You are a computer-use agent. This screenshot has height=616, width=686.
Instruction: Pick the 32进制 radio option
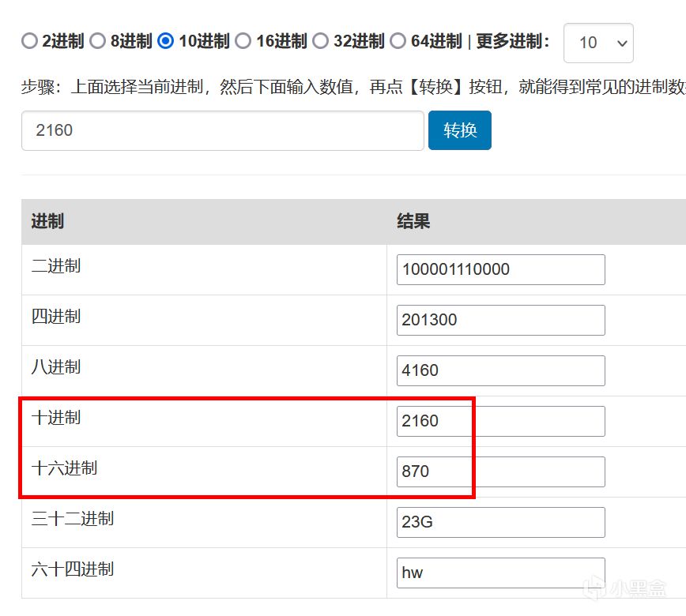click(x=321, y=41)
